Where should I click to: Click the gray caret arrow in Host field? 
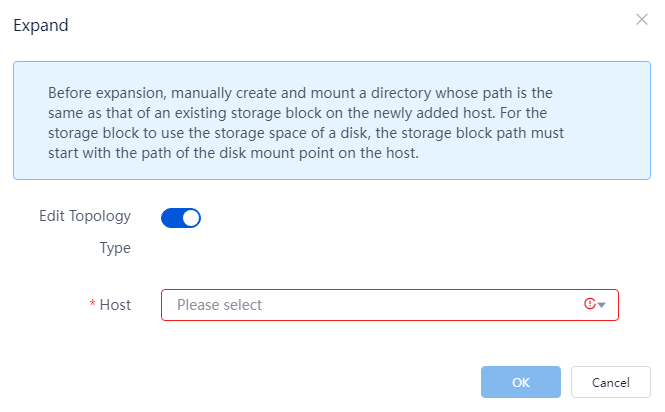601,305
